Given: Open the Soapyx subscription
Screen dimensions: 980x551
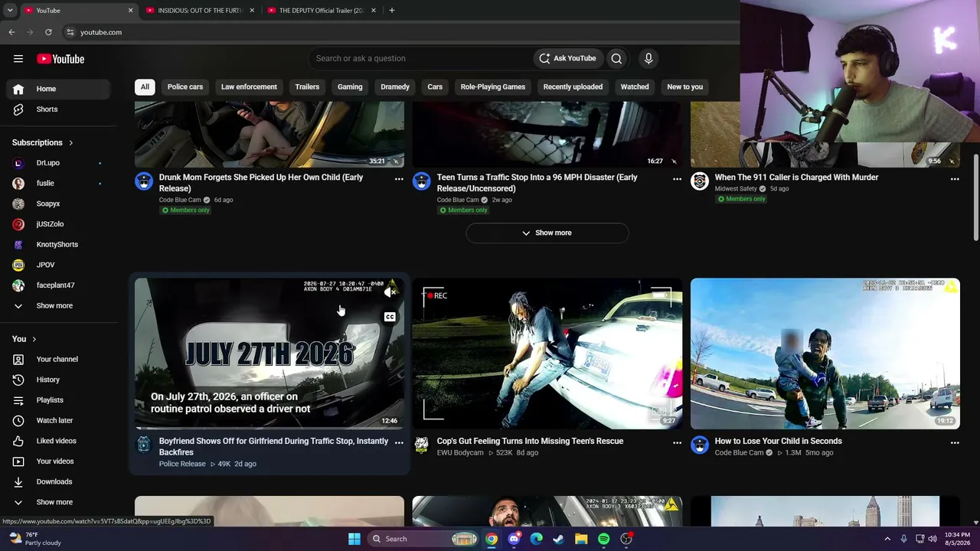Looking at the screenshot, I should pyautogui.click(x=59, y=204).
